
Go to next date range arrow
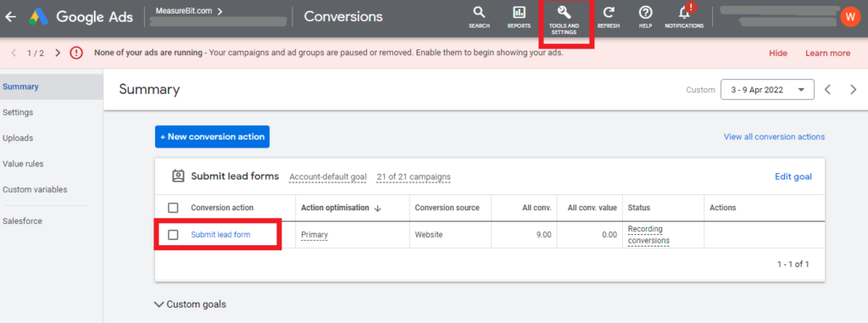coord(853,90)
